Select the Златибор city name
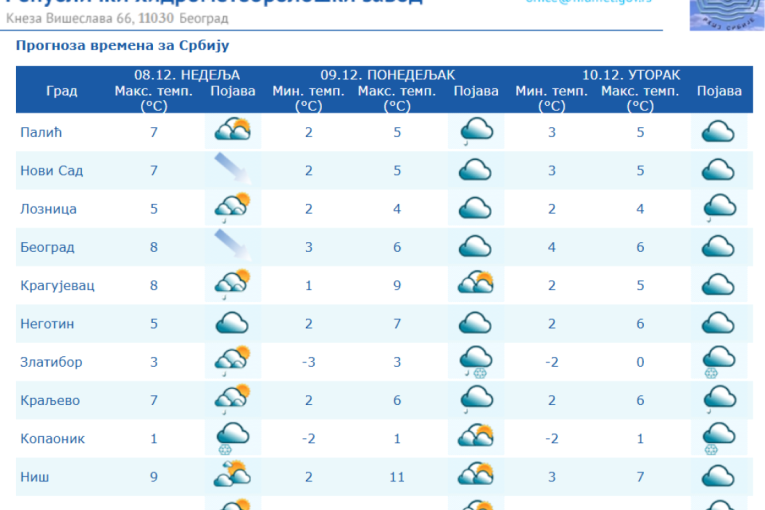The image size is (765, 510). [50, 361]
